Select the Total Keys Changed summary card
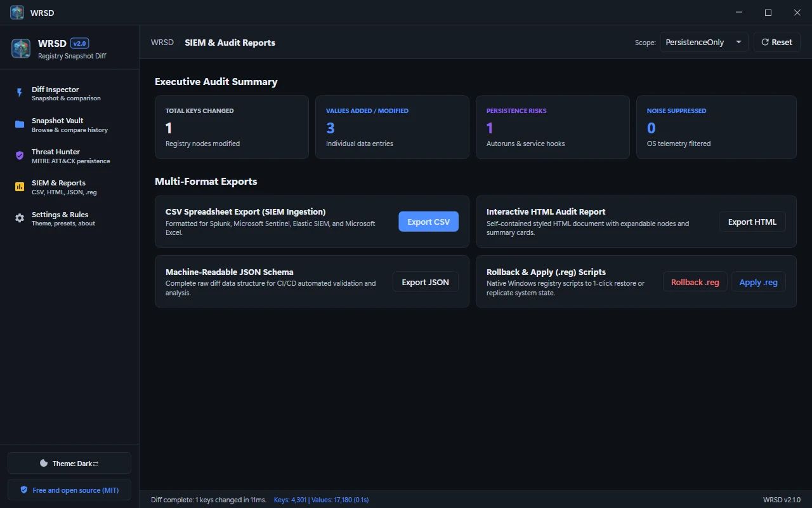 click(x=232, y=127)
